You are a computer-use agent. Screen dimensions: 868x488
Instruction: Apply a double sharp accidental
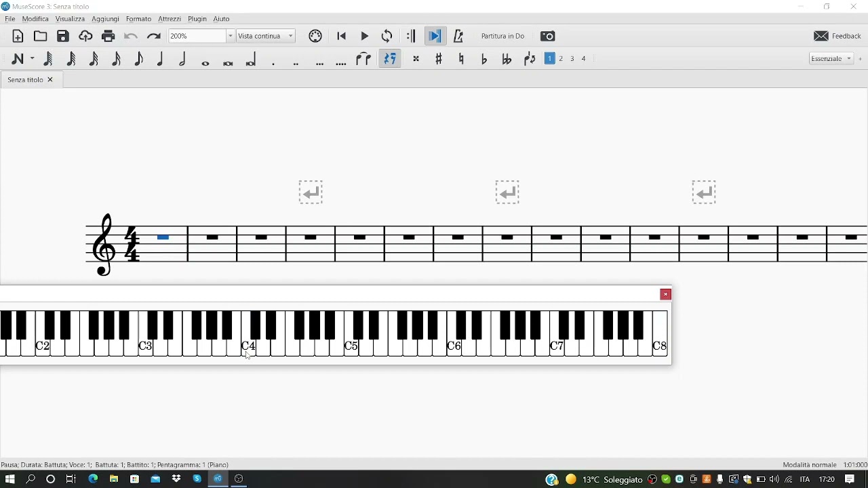(x=417, y=60)
